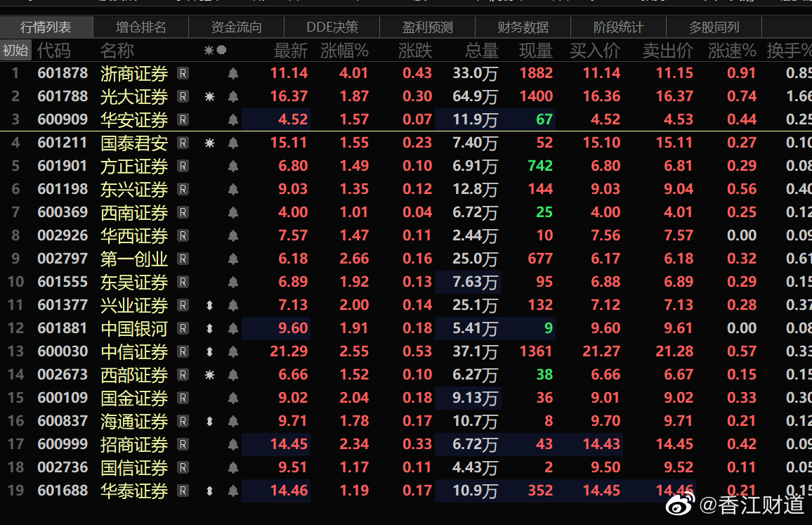Click bell alert icon for 东兴证券
Viewport: 812px width, 525px height.
(233, 189)
